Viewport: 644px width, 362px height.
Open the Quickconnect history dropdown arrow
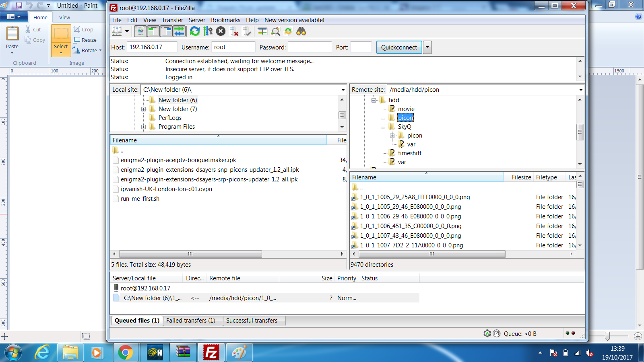click(x=427, y=47)
